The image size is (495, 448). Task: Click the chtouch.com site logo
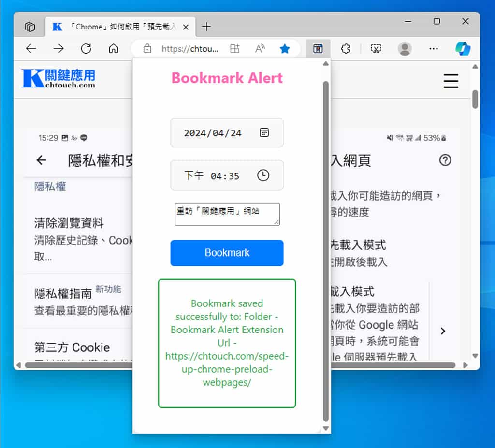pyautogui.click(x=58, y=78)
